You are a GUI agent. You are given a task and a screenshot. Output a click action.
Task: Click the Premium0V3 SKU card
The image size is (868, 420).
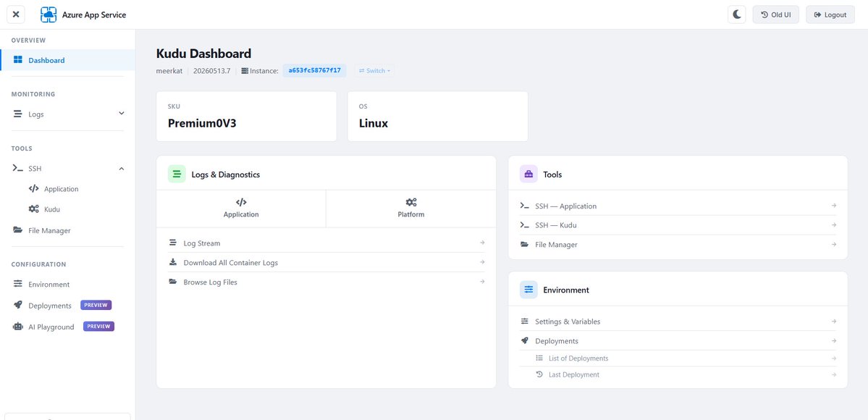246,117
